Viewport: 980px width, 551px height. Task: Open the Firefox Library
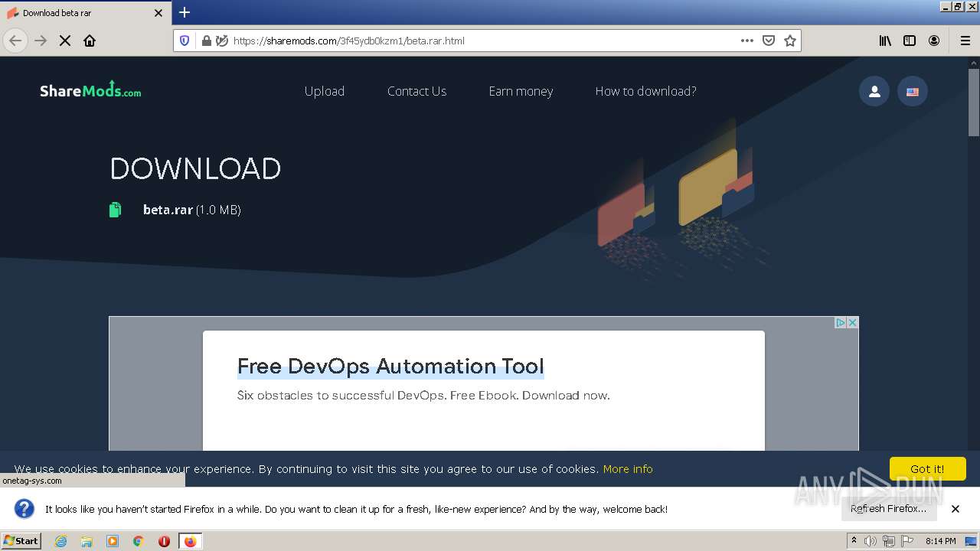pos(885,41)
